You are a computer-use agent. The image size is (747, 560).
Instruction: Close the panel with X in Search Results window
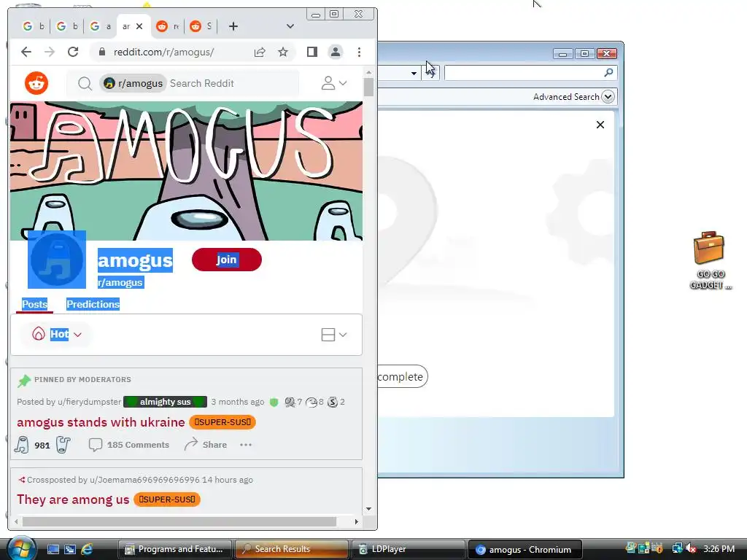point(600,125)
